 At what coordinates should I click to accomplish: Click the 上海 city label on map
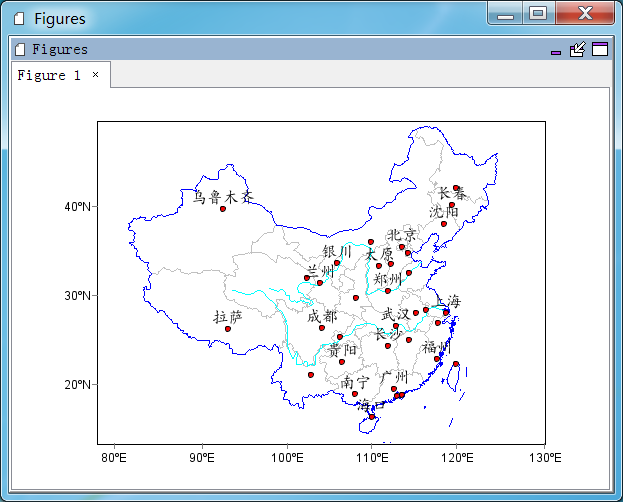(448, 301)
